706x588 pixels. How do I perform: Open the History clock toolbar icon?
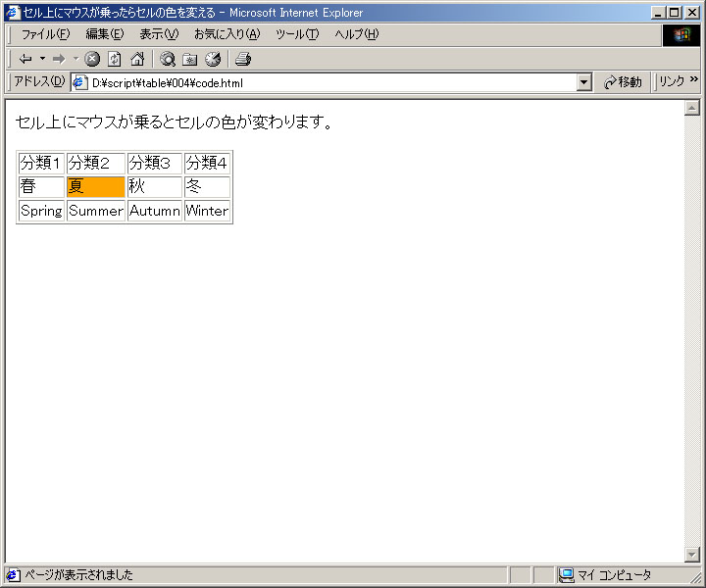(x=213, y=59)
